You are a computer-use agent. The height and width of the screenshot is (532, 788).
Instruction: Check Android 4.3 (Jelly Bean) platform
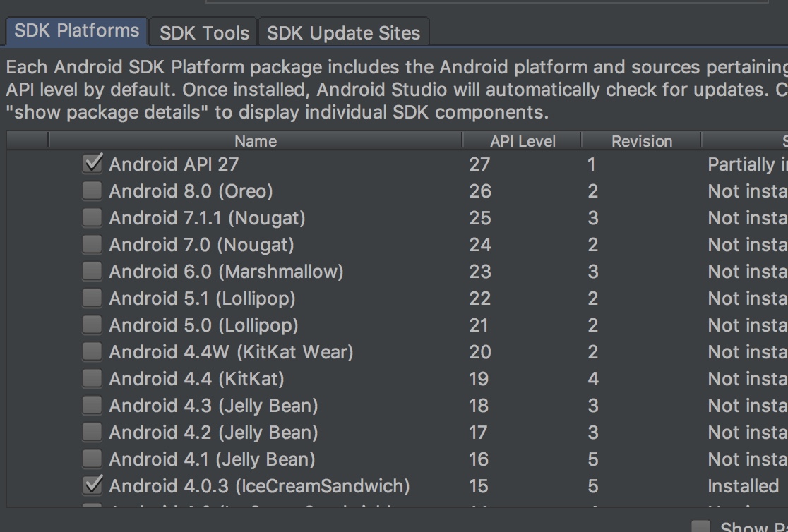[92, 406]
